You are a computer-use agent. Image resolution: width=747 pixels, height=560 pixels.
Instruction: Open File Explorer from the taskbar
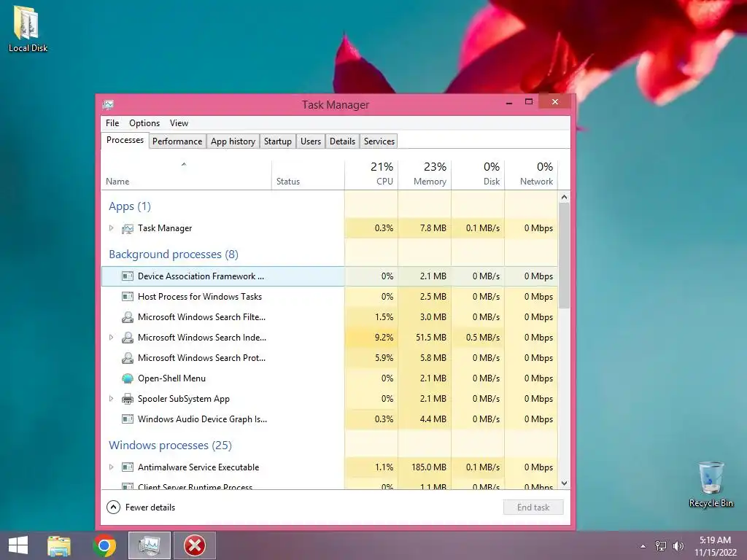(x=59, y=545)
